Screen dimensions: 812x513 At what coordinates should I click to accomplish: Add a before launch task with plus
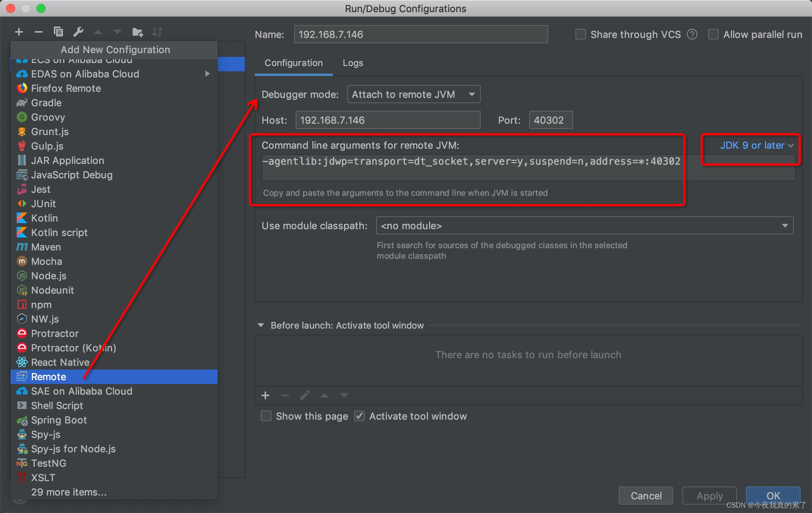point(265,396)
